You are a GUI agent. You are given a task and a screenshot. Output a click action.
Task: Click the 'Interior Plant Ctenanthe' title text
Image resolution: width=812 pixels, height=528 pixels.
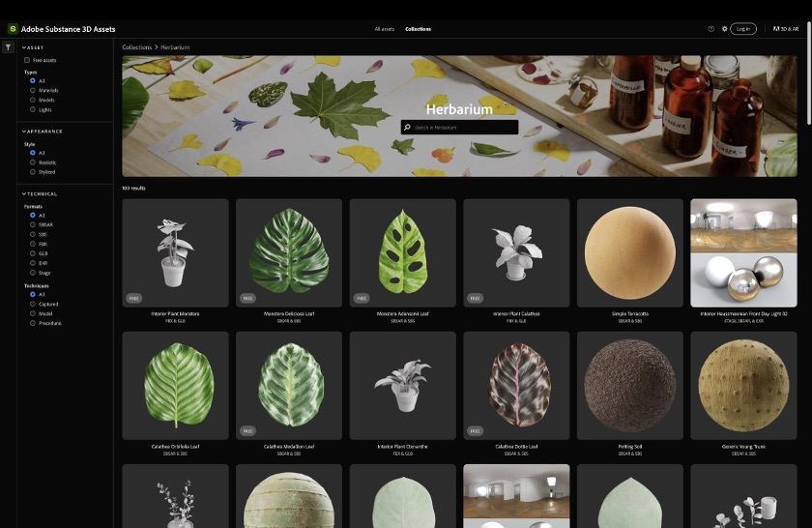[402, 446]
